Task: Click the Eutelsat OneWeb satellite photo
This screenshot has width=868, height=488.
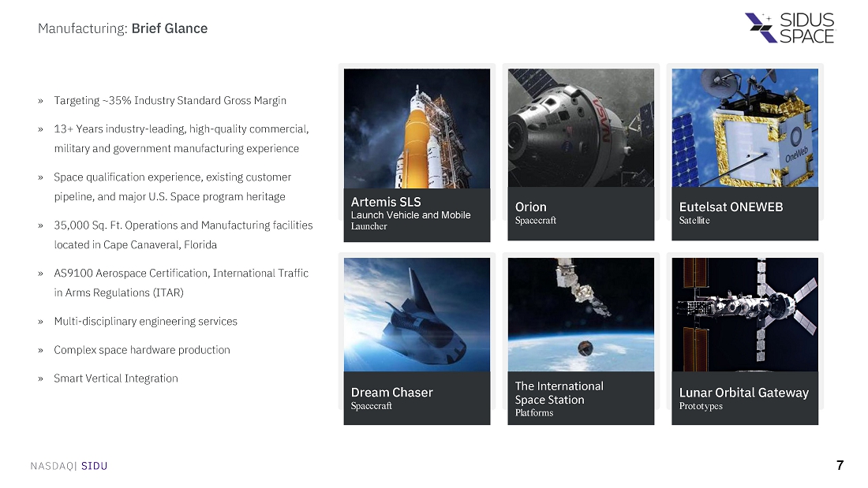Action: pos(745,128)
